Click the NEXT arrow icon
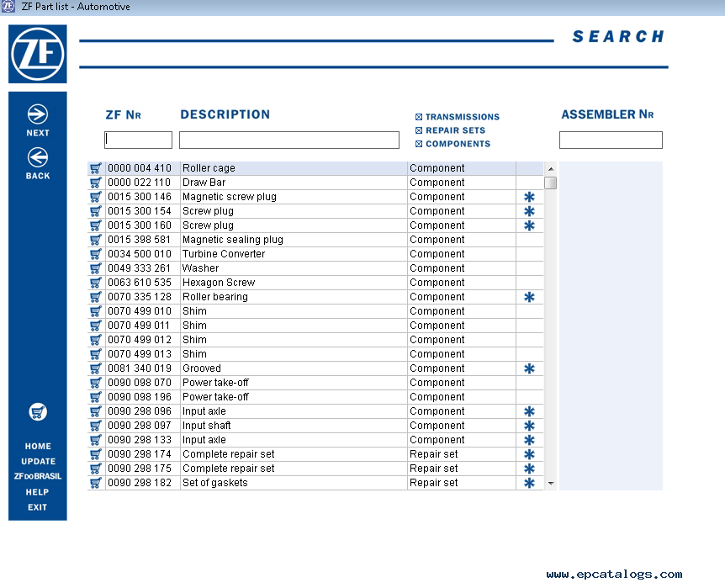Viewport: 725px width, 588px height. pyautogui.click(x=38, y=114)
